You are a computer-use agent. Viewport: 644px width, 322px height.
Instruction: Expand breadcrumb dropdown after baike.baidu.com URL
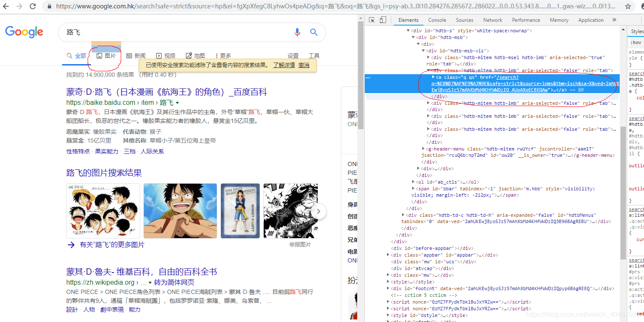[178, 102]
